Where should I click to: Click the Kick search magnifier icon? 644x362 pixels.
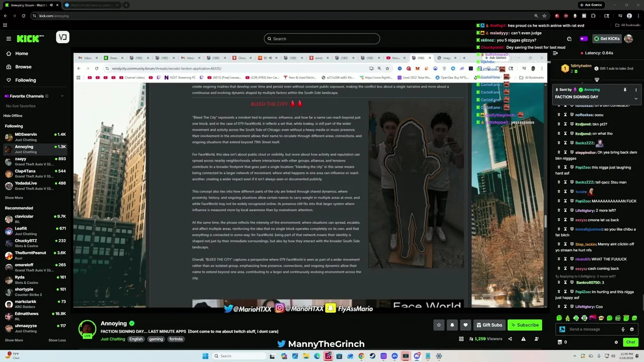269,39
